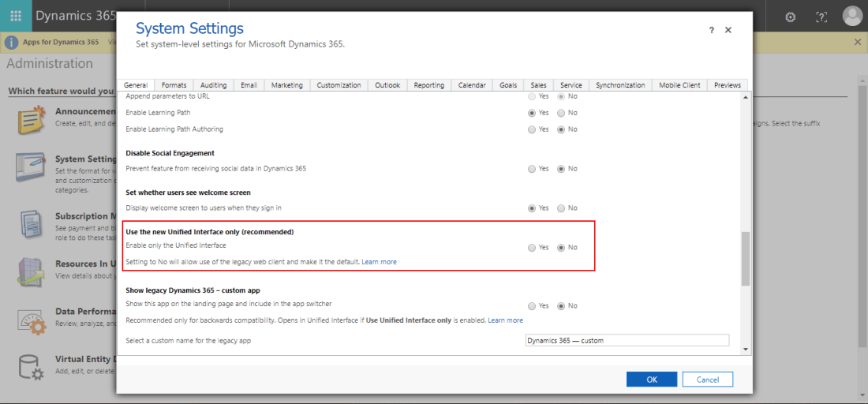This screenshot has width=868, height=404.
Task: Click the OK button
Action: coord(651,380)
